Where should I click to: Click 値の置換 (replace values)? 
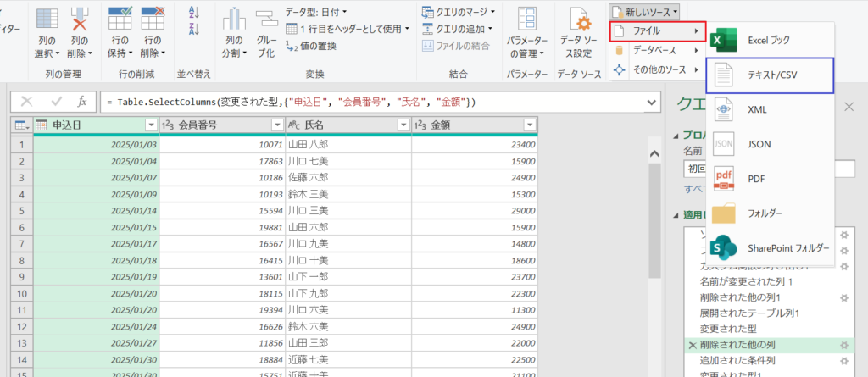pyautogui.click(x=310, y=46)
